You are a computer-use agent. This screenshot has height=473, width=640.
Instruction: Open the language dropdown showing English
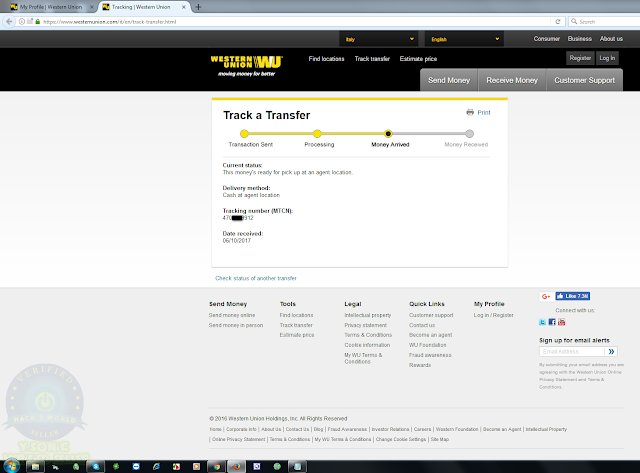464,39
